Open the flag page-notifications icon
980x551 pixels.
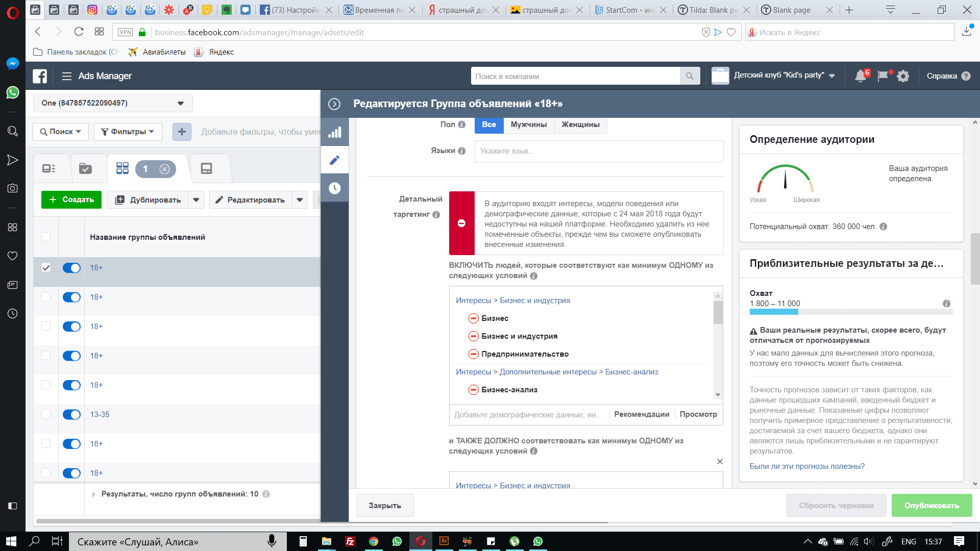coord(883,76)
